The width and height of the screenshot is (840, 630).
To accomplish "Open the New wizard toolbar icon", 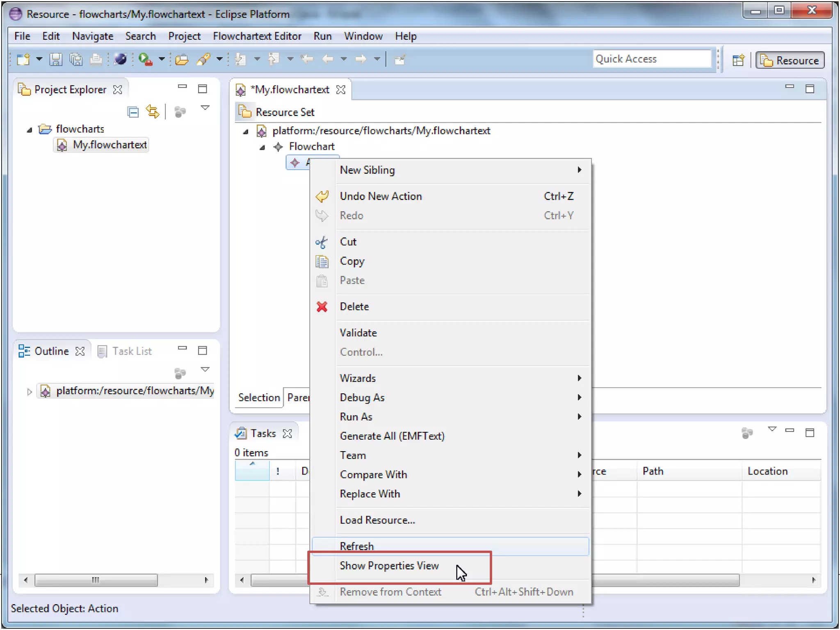I will click(x=23, y=59).
